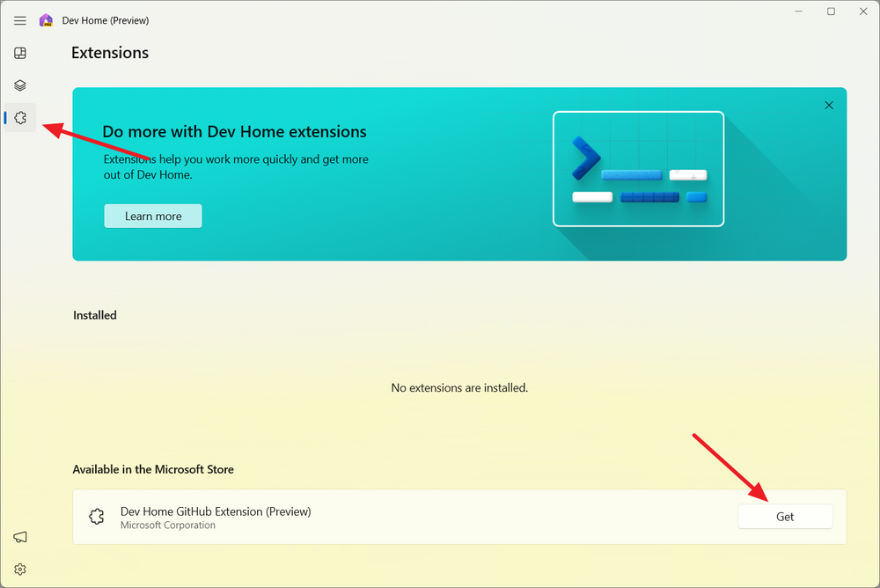The height and width of the screenshot is (588, 880).
Task: Open Environments via the layers icon
Action: 19,85
